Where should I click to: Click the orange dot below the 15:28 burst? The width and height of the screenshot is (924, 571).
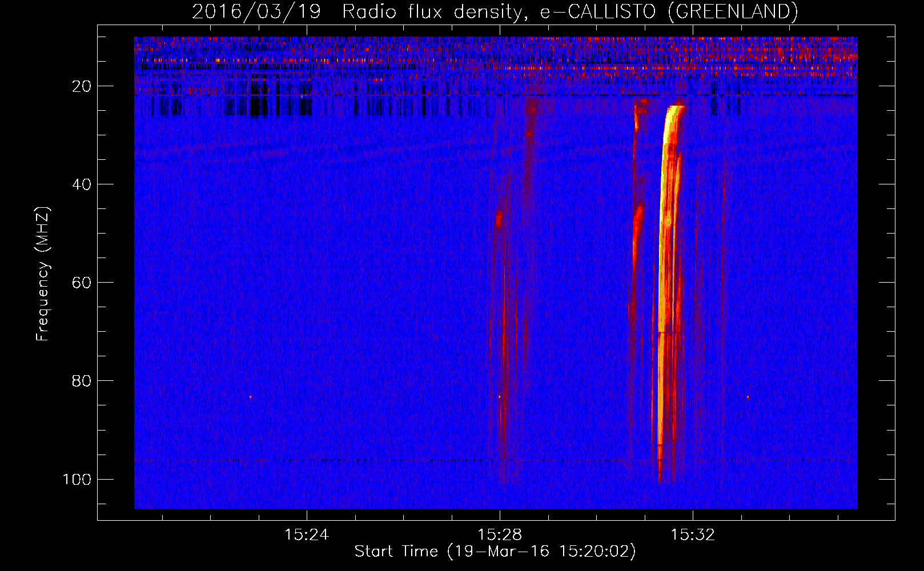[x=499, y=397]
